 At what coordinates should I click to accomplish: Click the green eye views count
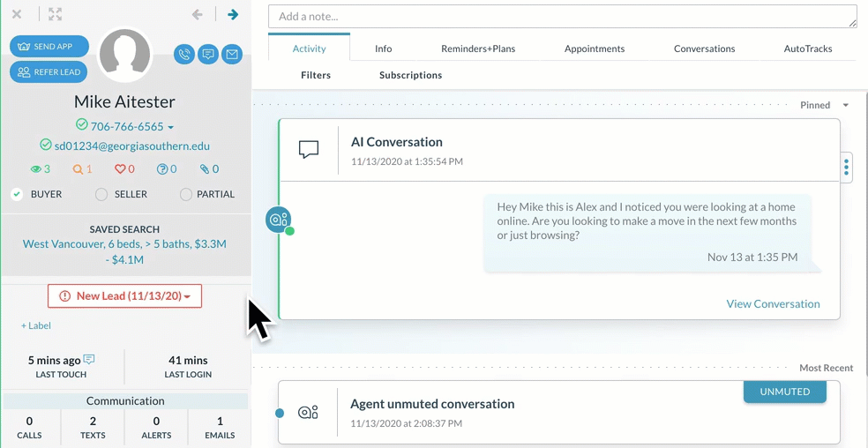point(41,169)
